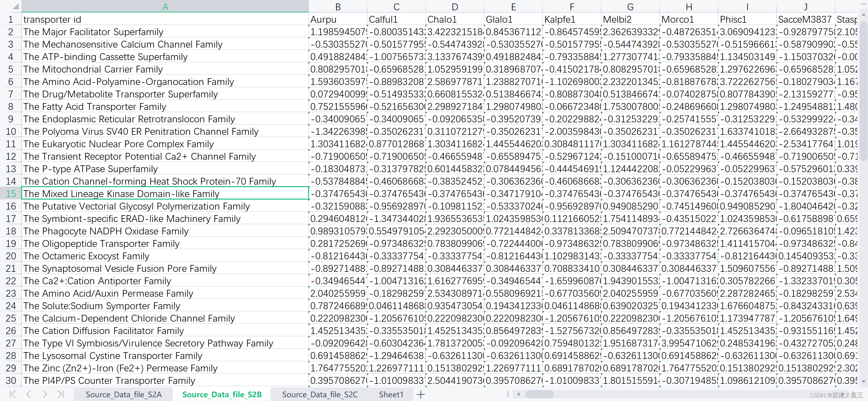
Task: Click horizontal scrollbar left arrow
Action: click(x=518, y=394)
